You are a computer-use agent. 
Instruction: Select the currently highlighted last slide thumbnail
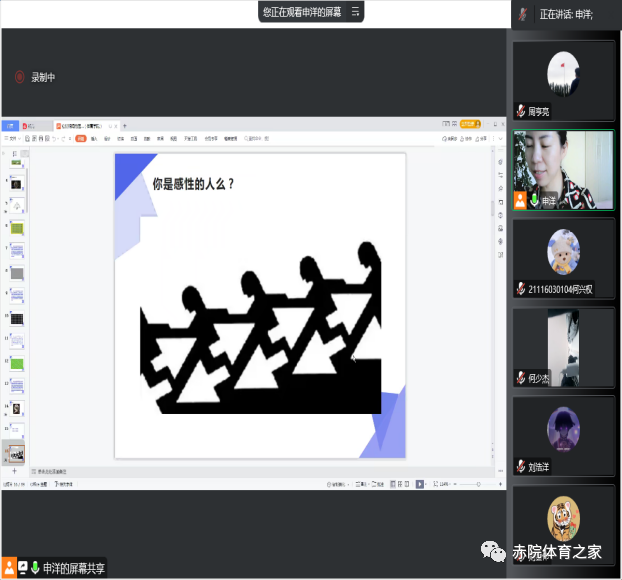click(x=15, y=451)
